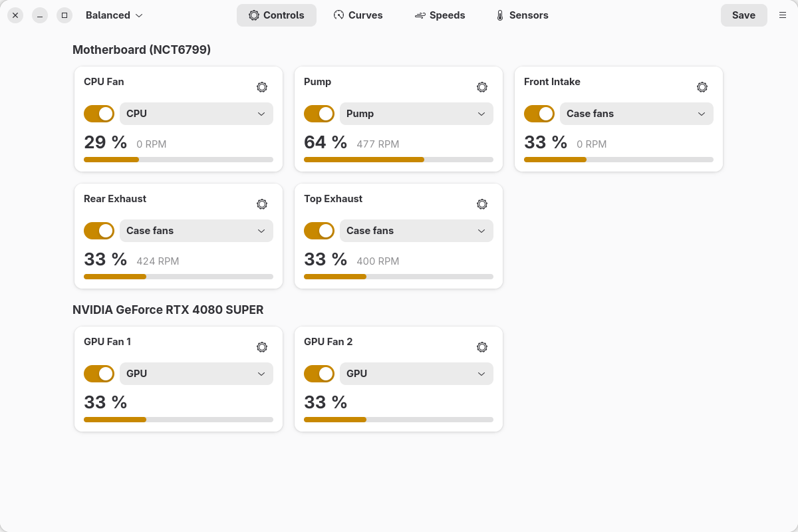
Task: Click NVIDIA GeForce RTX 4080 SUPER heading
Action: [168, 310]
